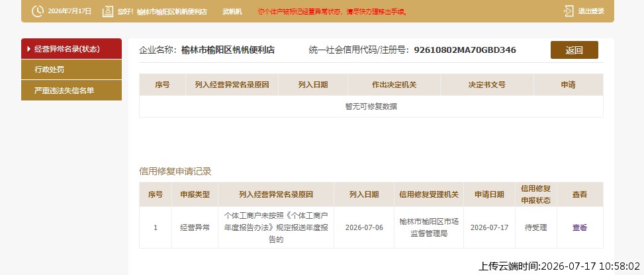644x275 pixels.
Task: Click the clock icon beside the date
Action: 37,11
